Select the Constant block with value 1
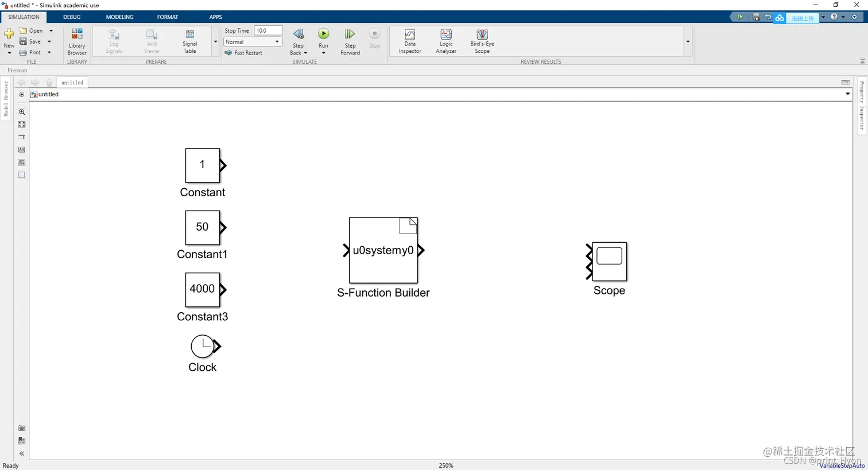This screenshot has height=470, width=868. click(203, 165)
